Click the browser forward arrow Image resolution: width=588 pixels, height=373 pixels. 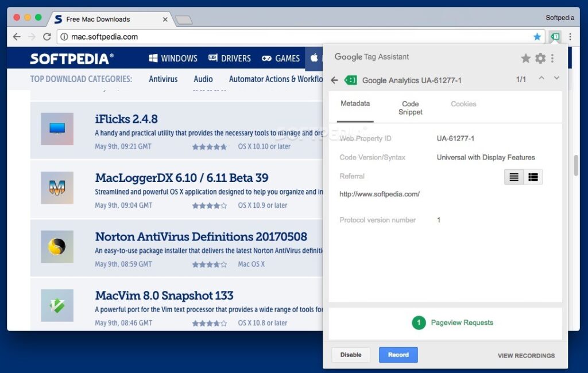tap(32, 37)
